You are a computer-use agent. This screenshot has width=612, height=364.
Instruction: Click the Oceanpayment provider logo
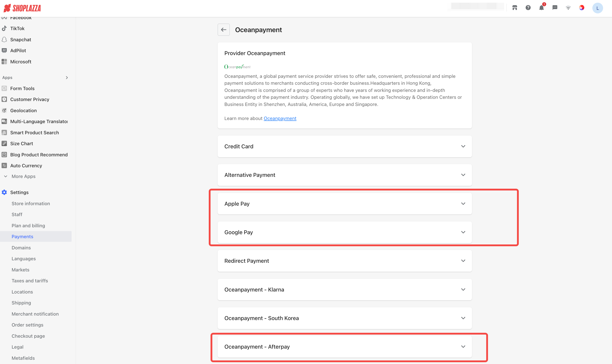tap(237, 67)
